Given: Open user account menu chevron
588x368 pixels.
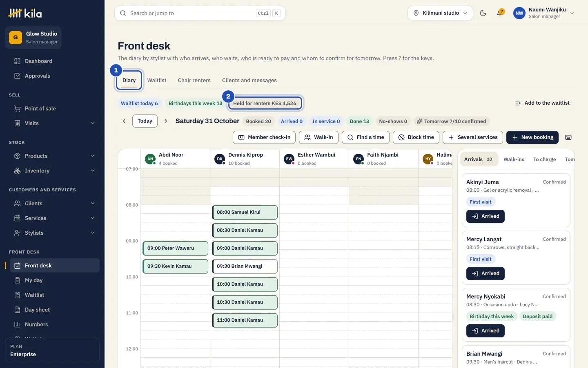Looking at the screenshot, I should click(572, 13).
